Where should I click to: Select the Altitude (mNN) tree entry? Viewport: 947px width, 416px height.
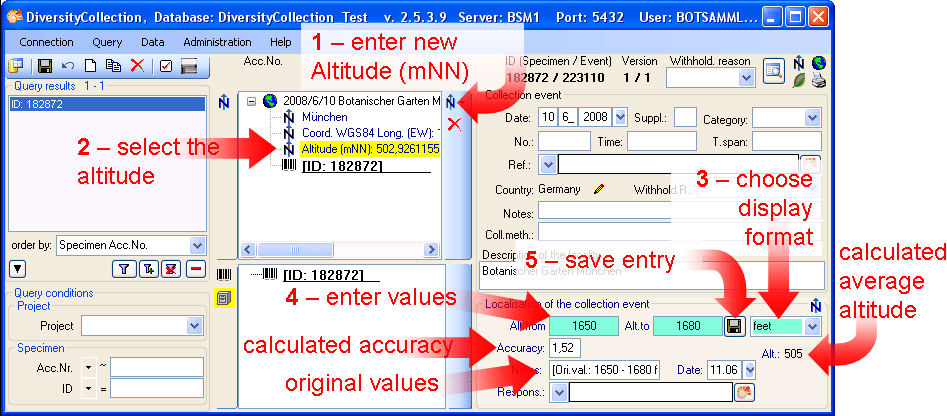370,148
